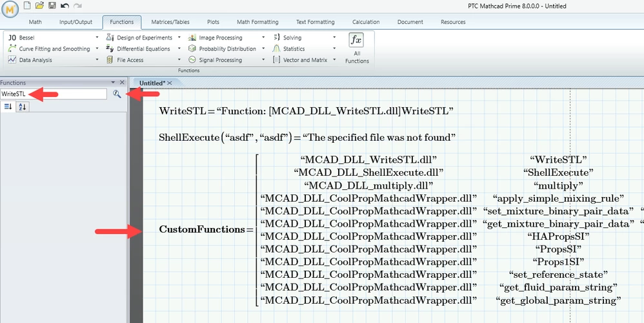644x323 pixels.
Task: Expand the Solving dropdown arrow
Action: 334,37
